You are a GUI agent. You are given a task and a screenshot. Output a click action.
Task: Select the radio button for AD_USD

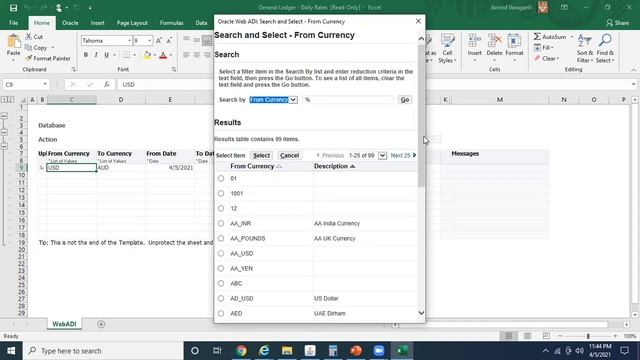(x=221, y=298)
